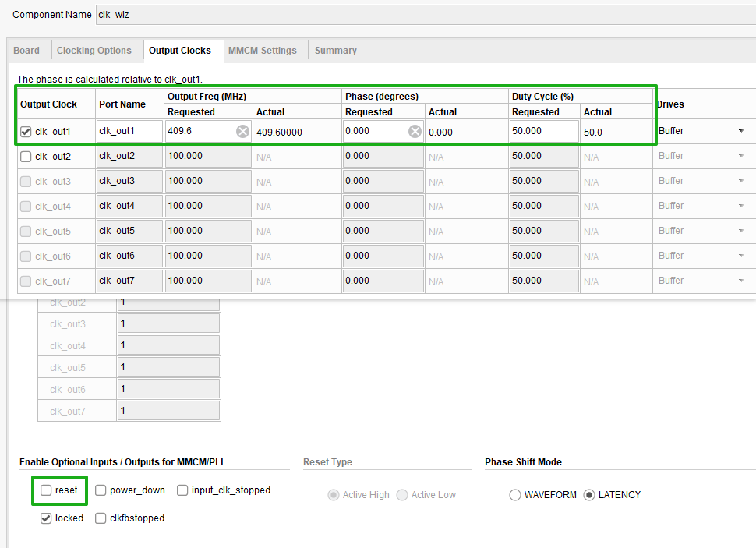Open the clk_out1 Drives Buffer dropdown
Screen dimensions: 756x548
[740, 131]
